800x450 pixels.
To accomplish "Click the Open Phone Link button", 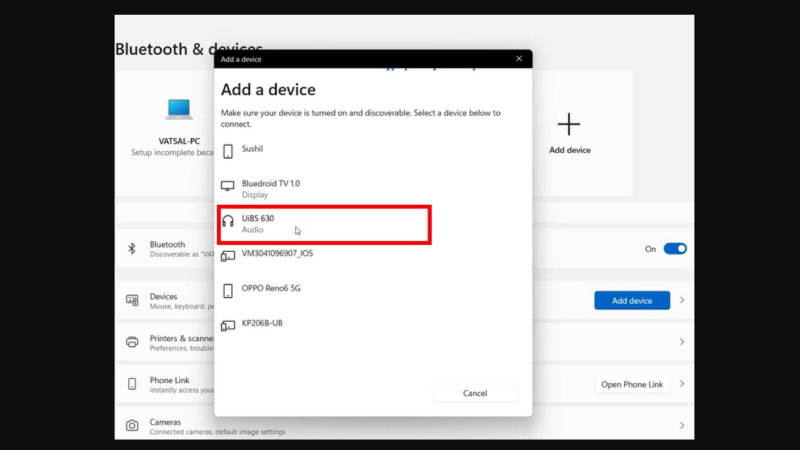I will coord(631,384).
